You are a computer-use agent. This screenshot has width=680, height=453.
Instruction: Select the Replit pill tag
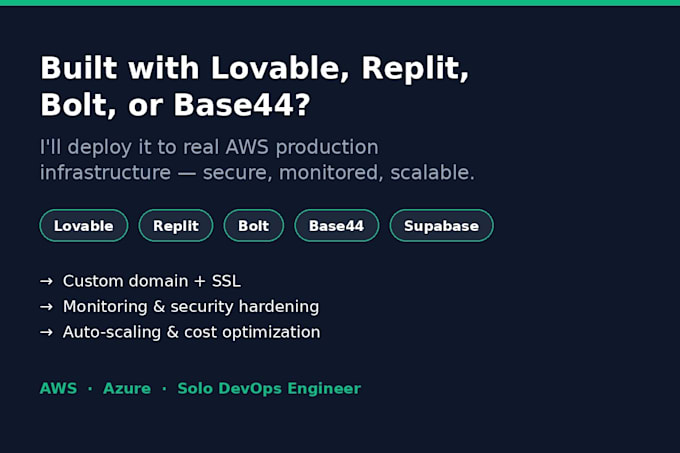pyautogui.click(x=176, y=225)
